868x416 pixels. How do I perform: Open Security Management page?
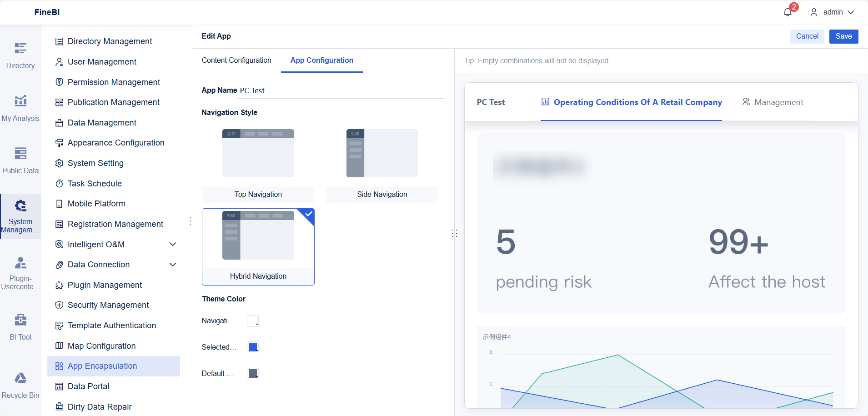pos(114,305)
